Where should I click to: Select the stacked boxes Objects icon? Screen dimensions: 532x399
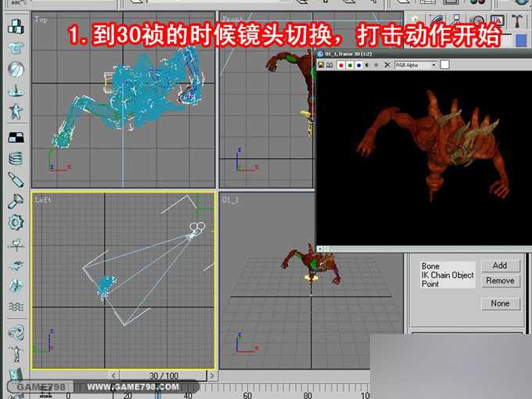coord(16,26)
